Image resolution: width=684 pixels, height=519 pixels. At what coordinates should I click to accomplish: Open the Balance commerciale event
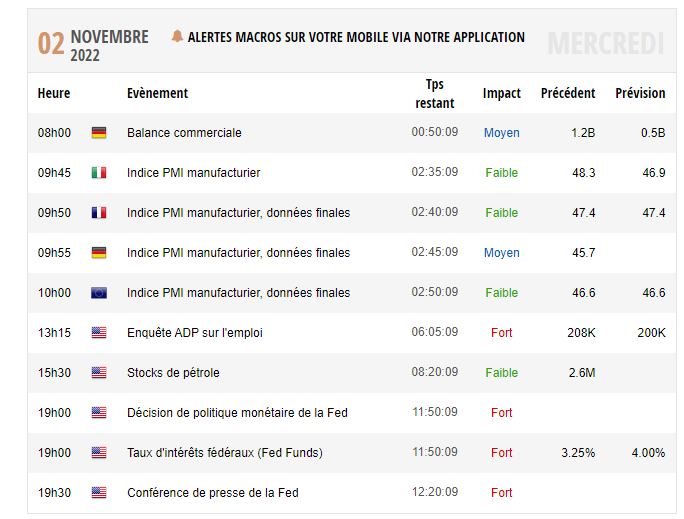(x=184, y=133)
